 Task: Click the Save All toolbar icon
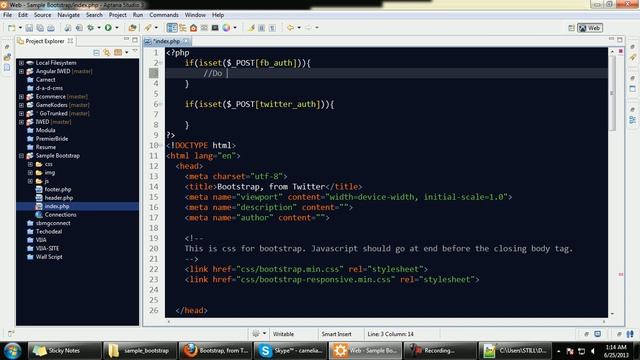(40, 28)
